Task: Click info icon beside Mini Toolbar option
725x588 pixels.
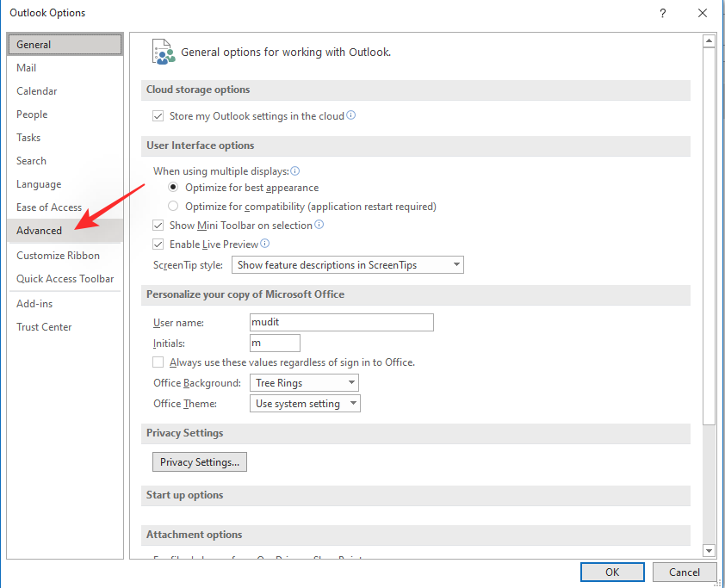Action: 319,225
